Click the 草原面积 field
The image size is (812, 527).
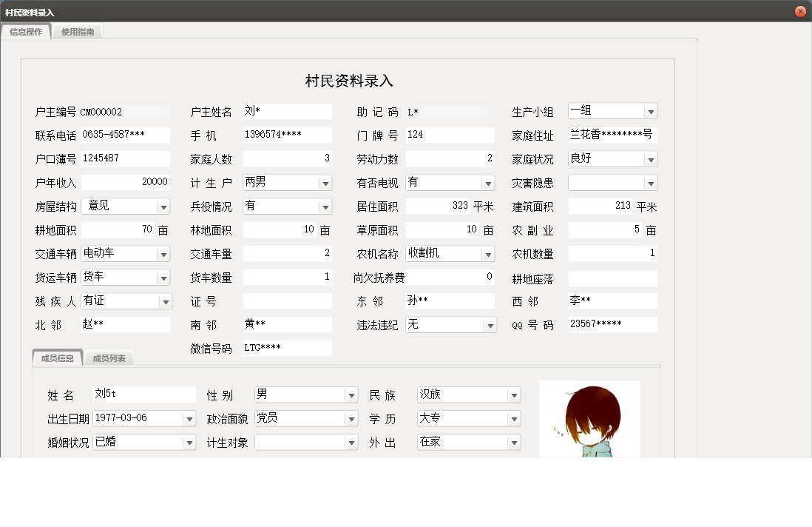(443, 229)
